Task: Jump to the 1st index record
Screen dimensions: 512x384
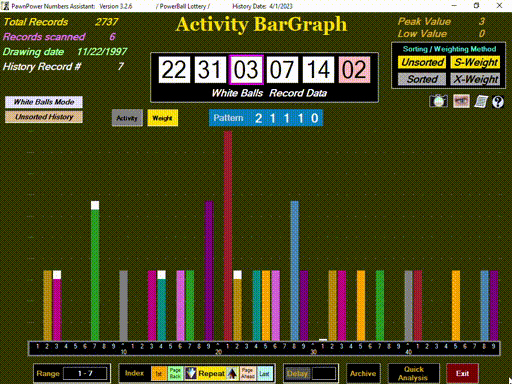Action: click(x=159, y=373)
